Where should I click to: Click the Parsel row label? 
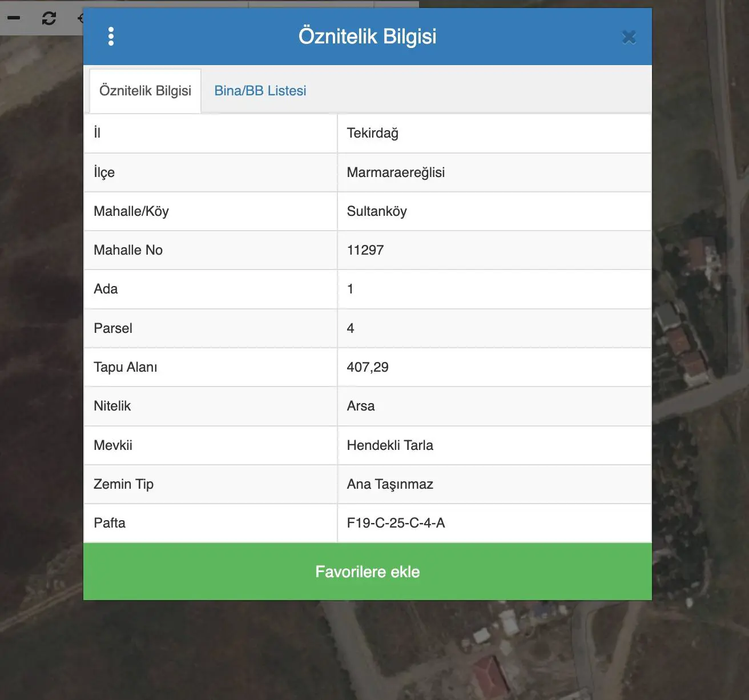tap(113, 328)
